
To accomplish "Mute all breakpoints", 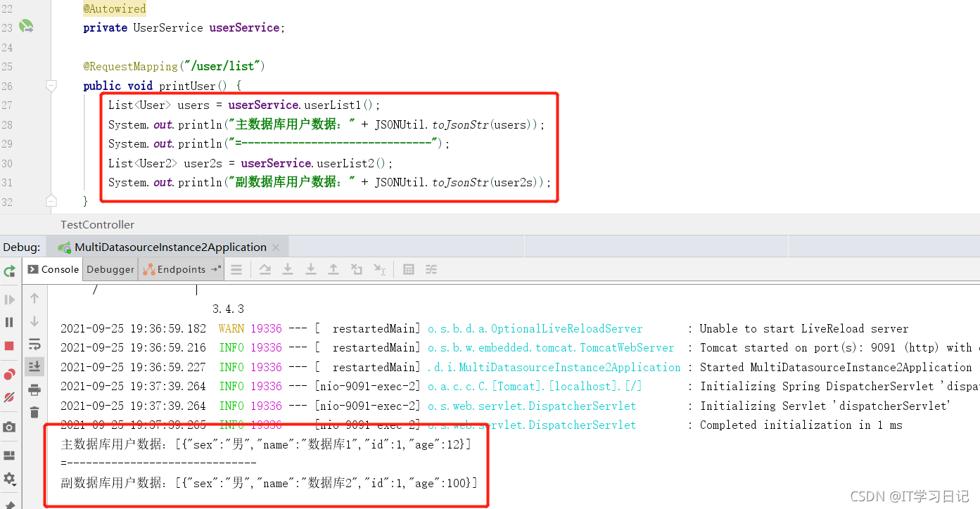I will click(9, 397).
